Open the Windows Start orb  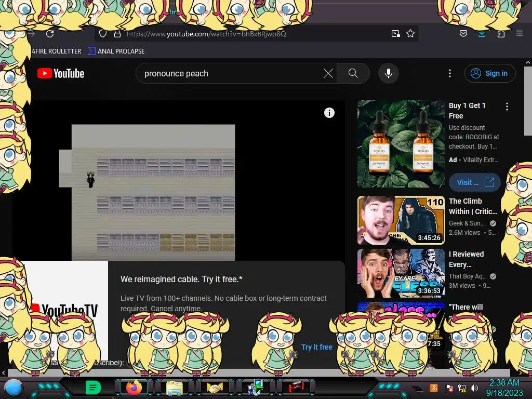pos(14,388)
